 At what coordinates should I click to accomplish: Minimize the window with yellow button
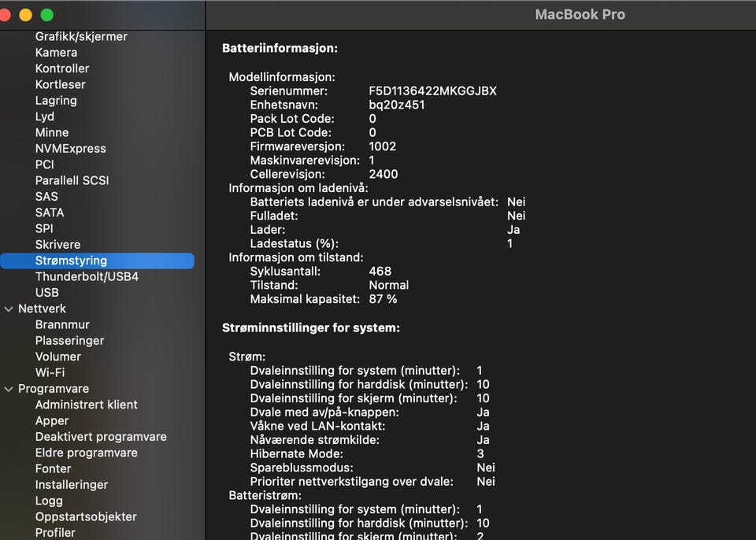pos(25,15)
